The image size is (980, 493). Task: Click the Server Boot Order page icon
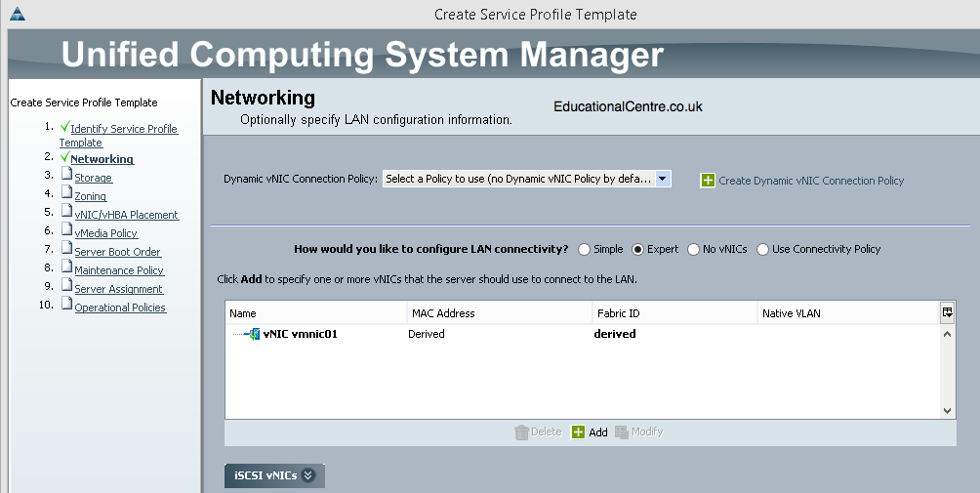(67, 247)
